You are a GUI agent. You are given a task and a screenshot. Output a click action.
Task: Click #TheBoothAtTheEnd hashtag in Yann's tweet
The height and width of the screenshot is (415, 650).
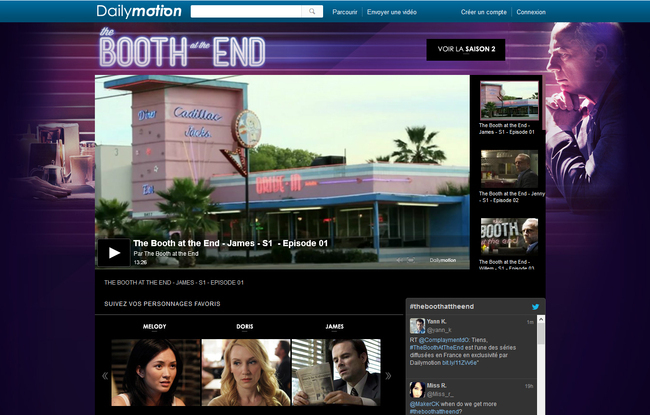437,347
